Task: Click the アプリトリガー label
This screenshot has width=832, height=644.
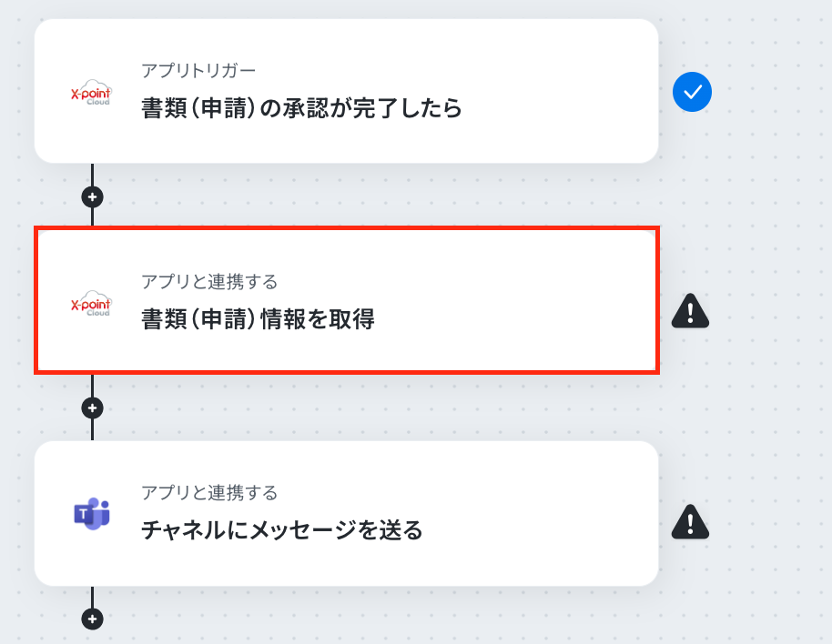Action: tap(198, 71)
